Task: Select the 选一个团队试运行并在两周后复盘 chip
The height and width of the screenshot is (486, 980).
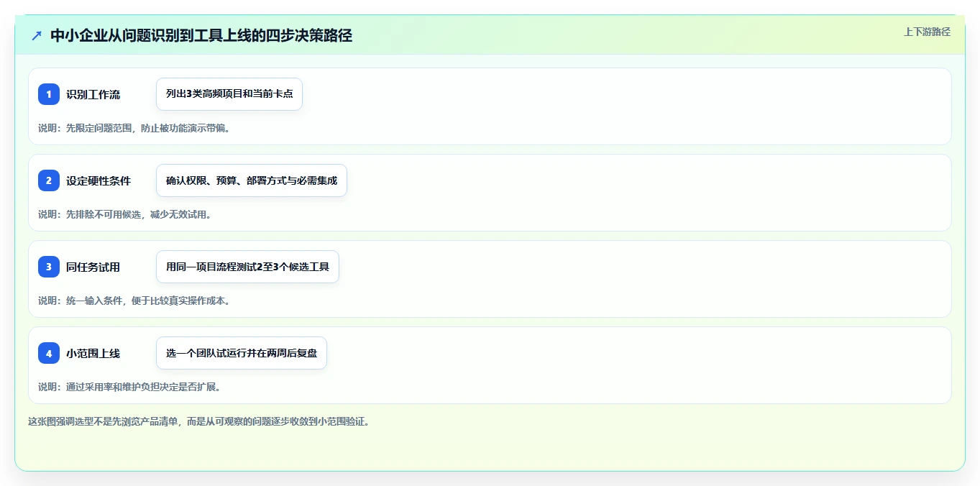Action: pos(242,353)
